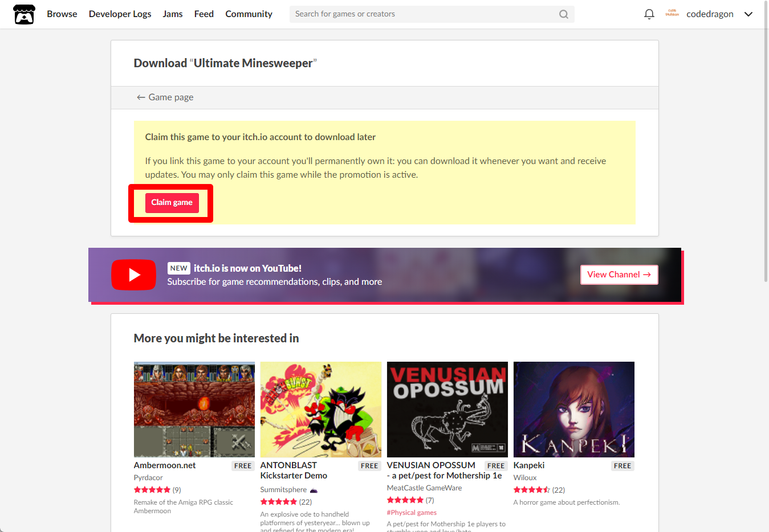The height and width of the screenshot is (532, 769).
Task: Click the YouTube play logo
Action: [x=133, y=275]
